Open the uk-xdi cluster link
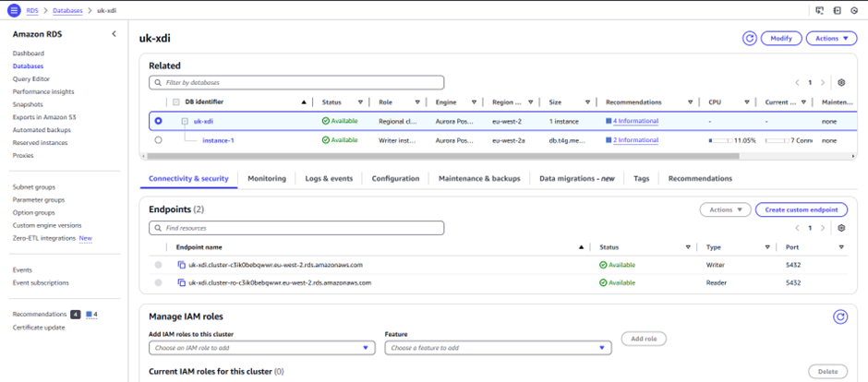 (x=203, y=121)
